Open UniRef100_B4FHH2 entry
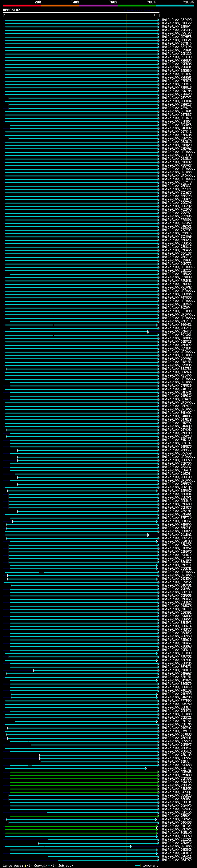 177,128
